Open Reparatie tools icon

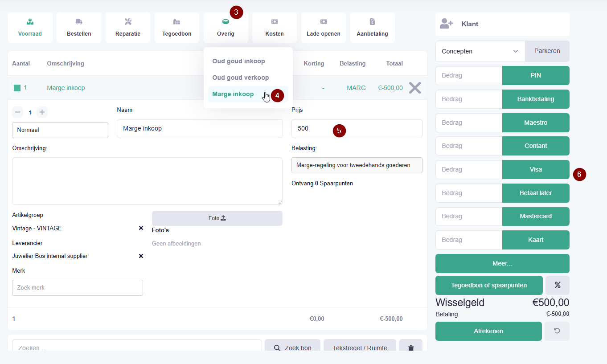point(128,22)
